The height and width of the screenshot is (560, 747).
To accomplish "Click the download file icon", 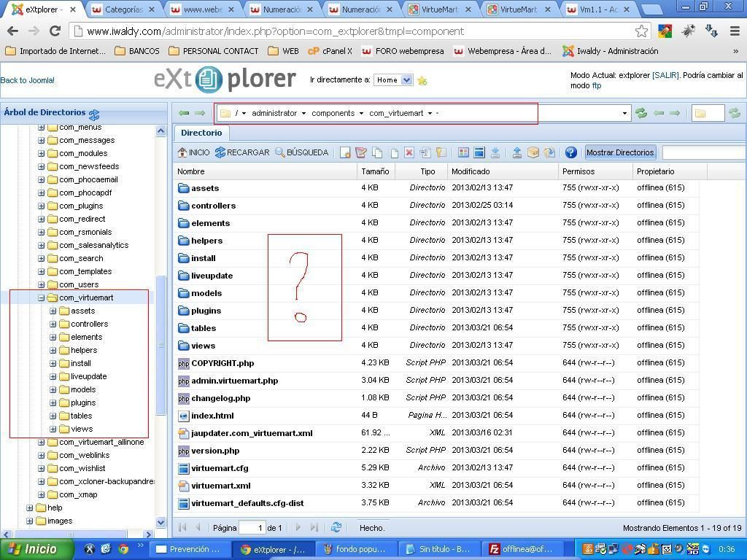I will coord(495,152).
